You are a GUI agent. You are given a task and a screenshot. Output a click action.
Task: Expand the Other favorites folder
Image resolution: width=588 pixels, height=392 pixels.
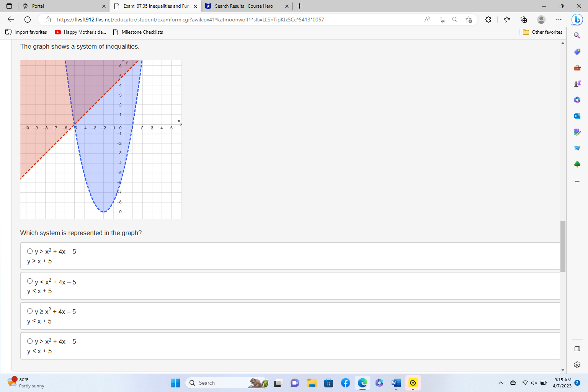click(543, 32)
